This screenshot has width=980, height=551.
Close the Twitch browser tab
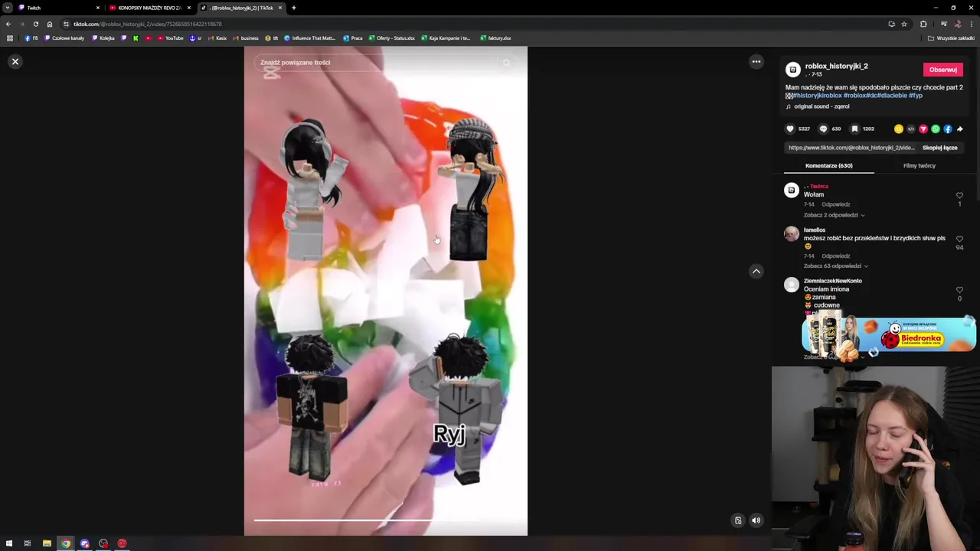[x=97, y=8]
